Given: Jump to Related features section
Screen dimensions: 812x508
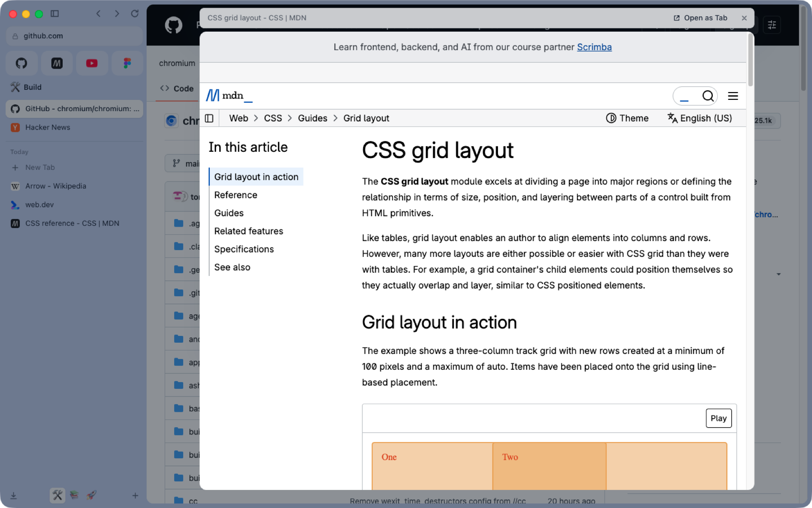Looking at the screenshot, I should (249, 231).
